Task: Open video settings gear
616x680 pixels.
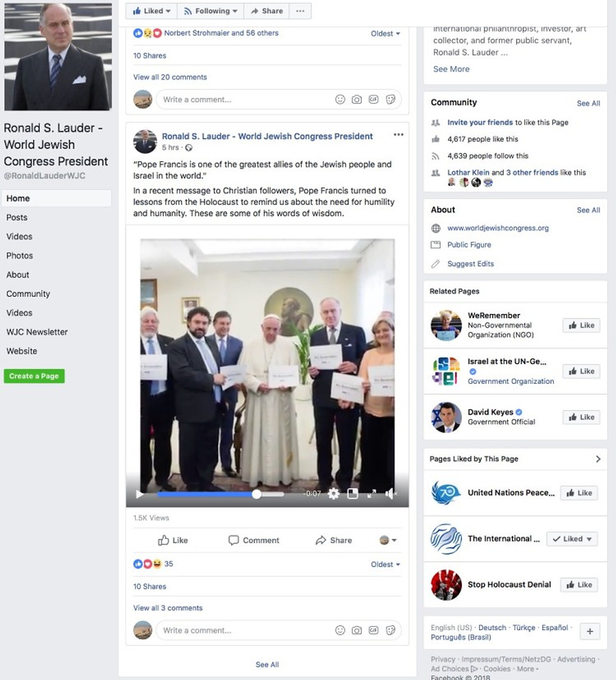Action: coord(333,493)
